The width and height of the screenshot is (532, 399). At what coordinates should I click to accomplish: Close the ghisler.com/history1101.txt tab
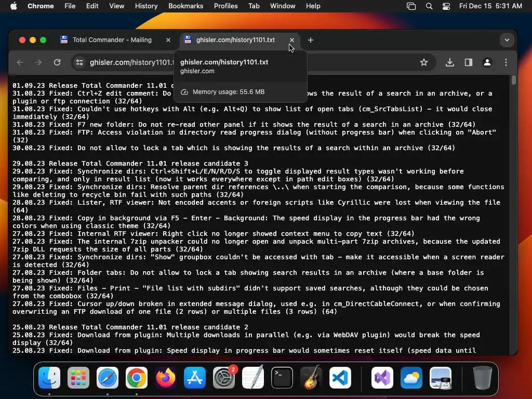pyautogui.click(x=292, y=40)
